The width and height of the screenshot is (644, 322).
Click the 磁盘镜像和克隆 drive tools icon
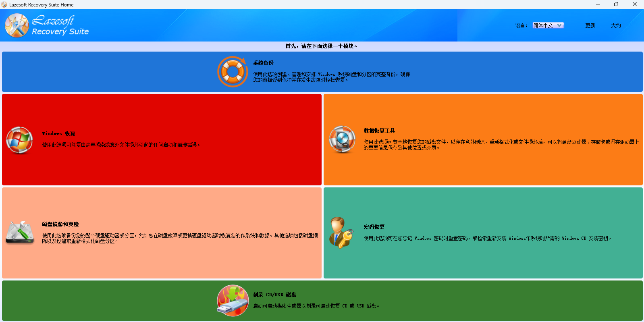click(20, 233)
